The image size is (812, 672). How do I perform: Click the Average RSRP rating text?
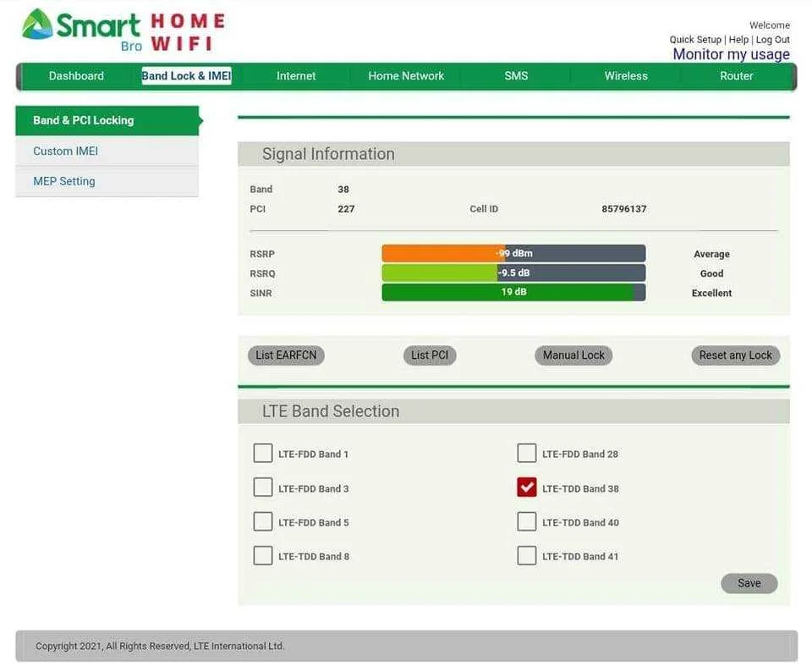tap(711, 255)
